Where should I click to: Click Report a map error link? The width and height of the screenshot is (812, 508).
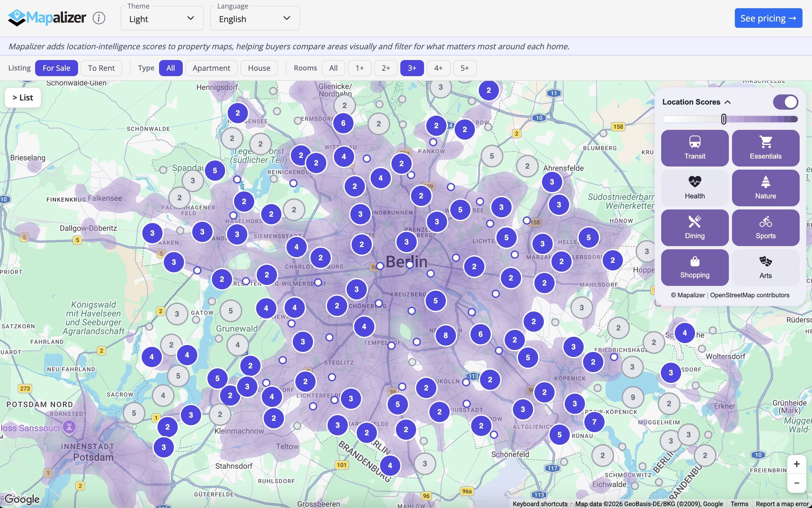pos(782,504)
